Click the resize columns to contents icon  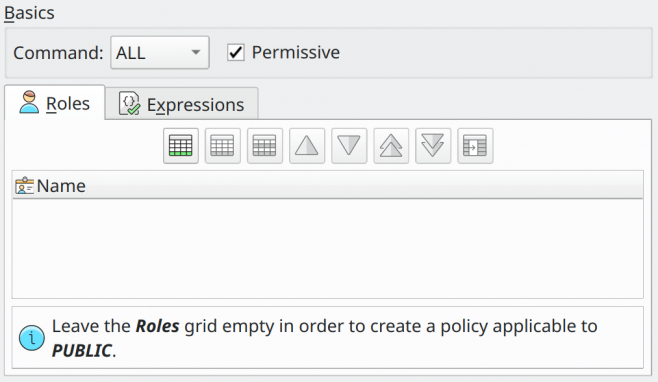tap(475, 146)
